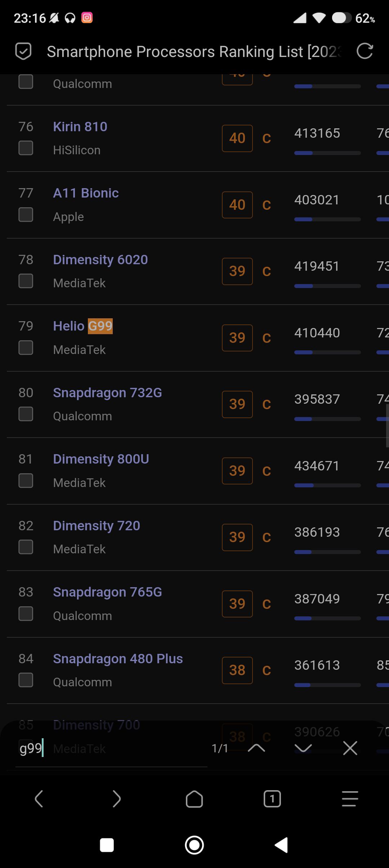Viewport: 389px width, 868px height.
Task: Check the checkbox next to Kirin 810
Action: (26, 147)
